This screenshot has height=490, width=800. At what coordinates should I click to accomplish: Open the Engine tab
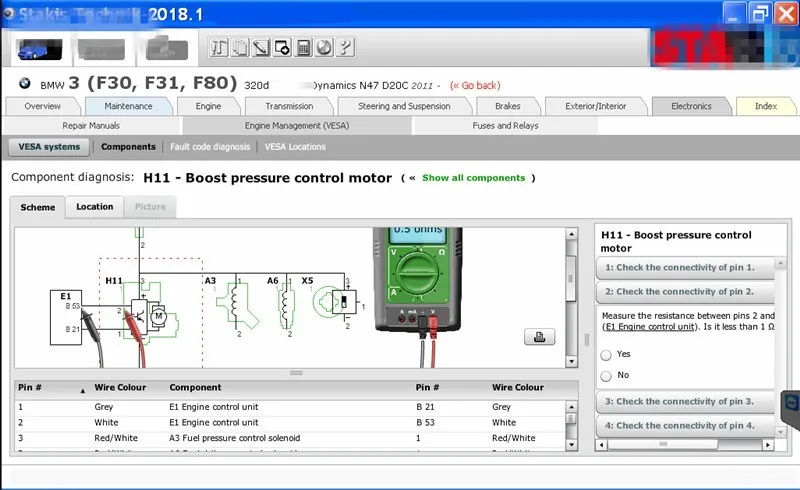(208, 106)
